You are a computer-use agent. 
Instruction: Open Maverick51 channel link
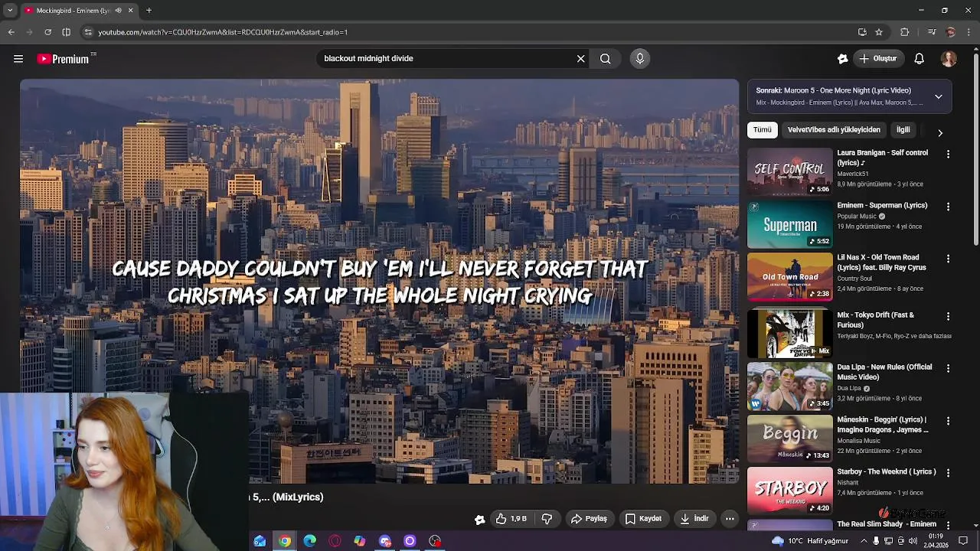pyautogui.click(x=853, y=174)
